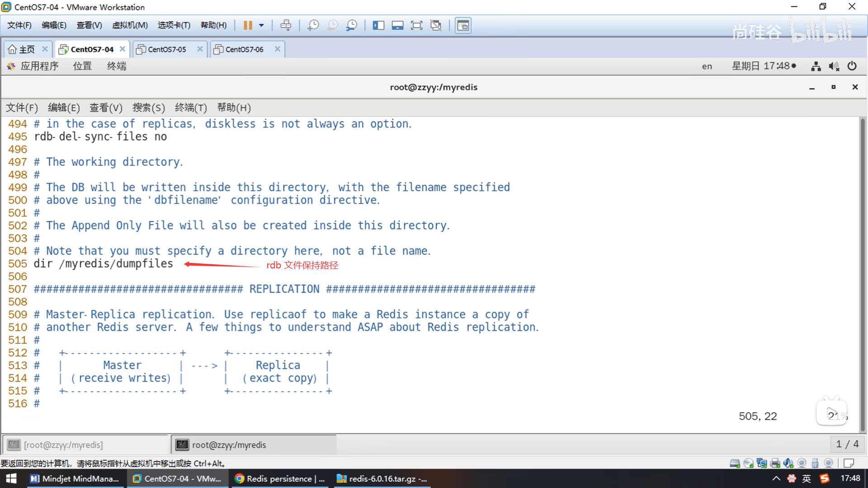This screenshot has height=488, width=868.
Task: Click the terminal vertical scrollbar
Action: [x=863, y=271]
